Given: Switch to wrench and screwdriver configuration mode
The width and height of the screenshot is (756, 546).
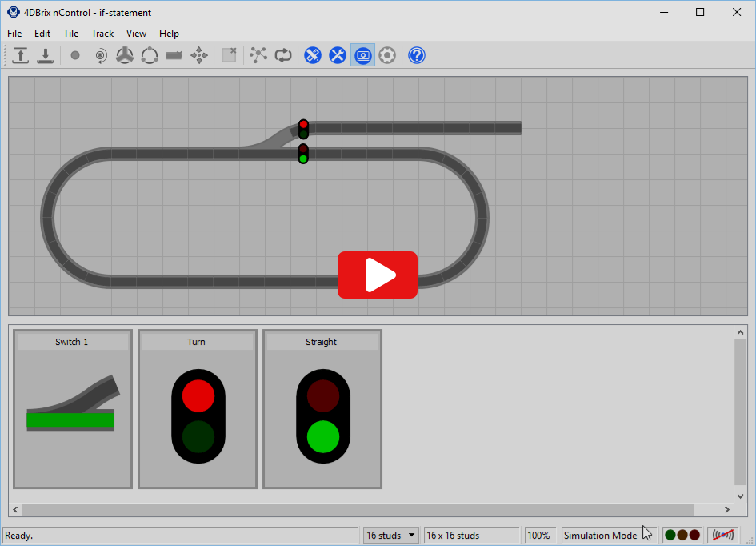Looking at the screenshot, I should 338,55.
